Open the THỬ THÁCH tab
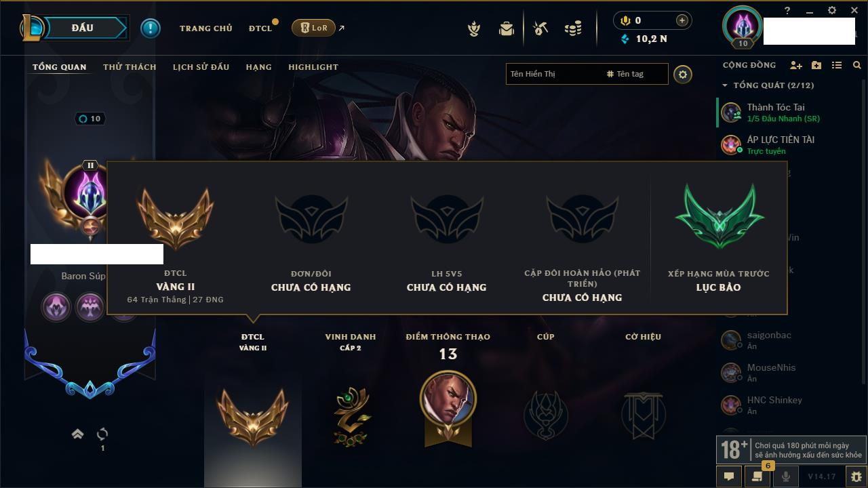 (130, 67)
